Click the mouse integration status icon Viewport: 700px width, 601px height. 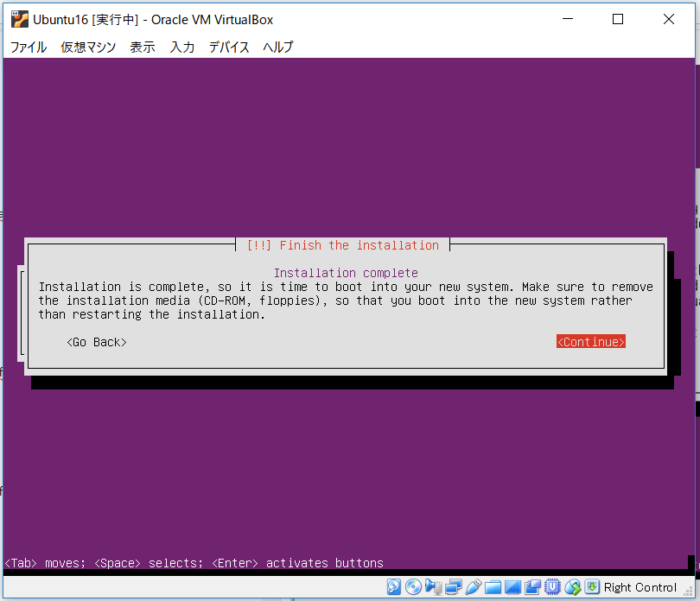pos(572,586)
